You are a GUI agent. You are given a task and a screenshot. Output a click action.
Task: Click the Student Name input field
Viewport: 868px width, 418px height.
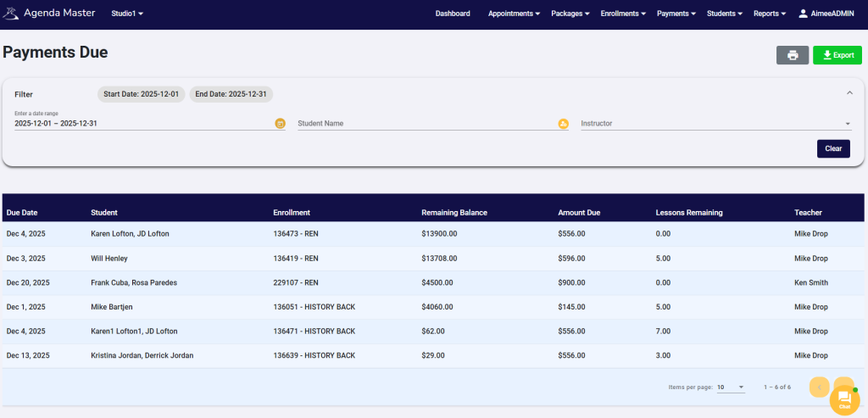pyautogui.click(x=426, y=124)
